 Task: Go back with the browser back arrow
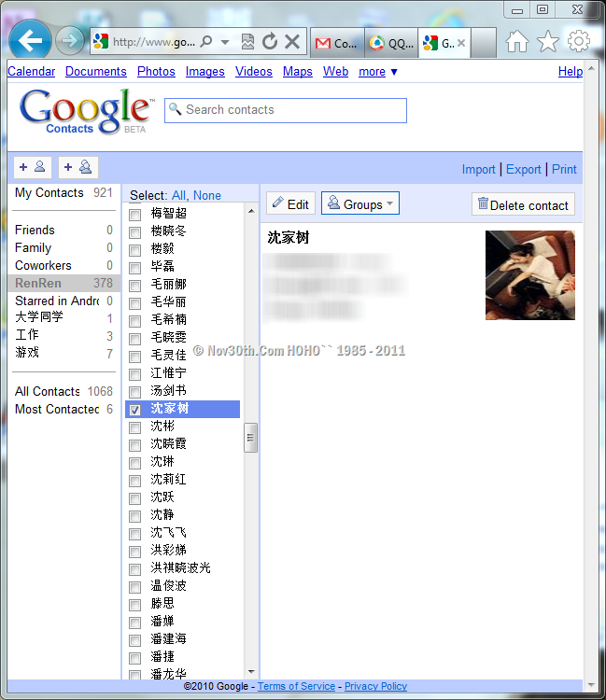pyautogui.click(x=30, y=41)
